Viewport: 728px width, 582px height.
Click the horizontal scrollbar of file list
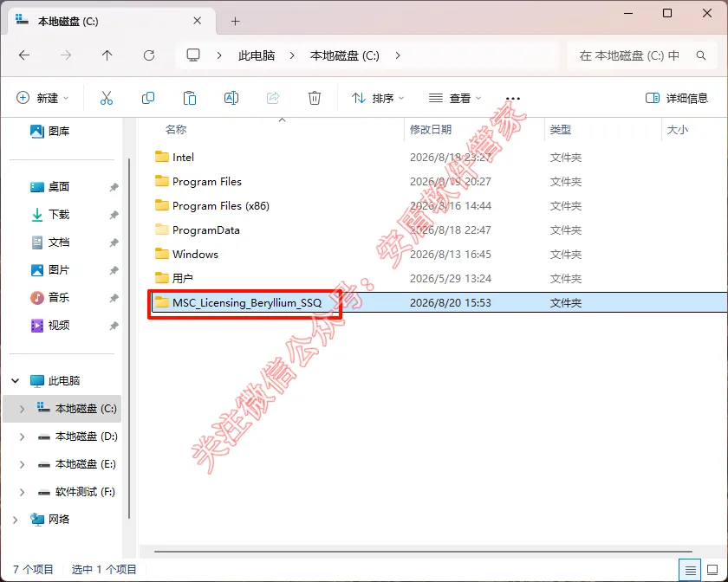423,552
